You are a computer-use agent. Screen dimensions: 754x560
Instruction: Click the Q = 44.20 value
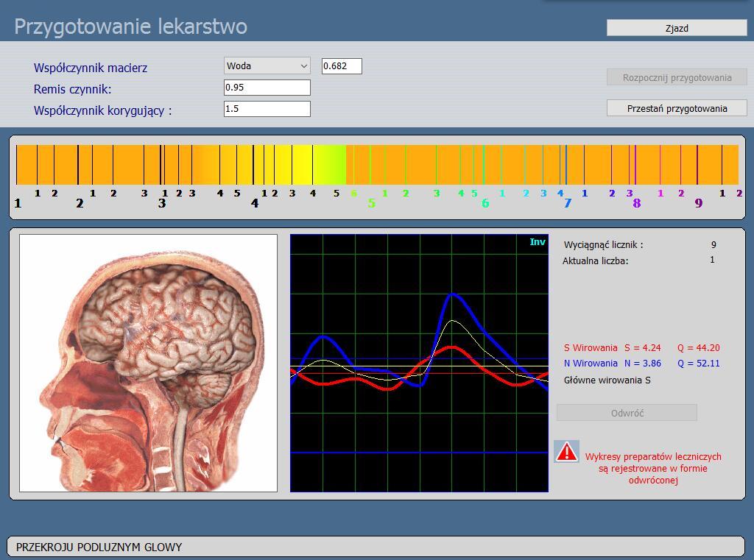coord(699,347)
